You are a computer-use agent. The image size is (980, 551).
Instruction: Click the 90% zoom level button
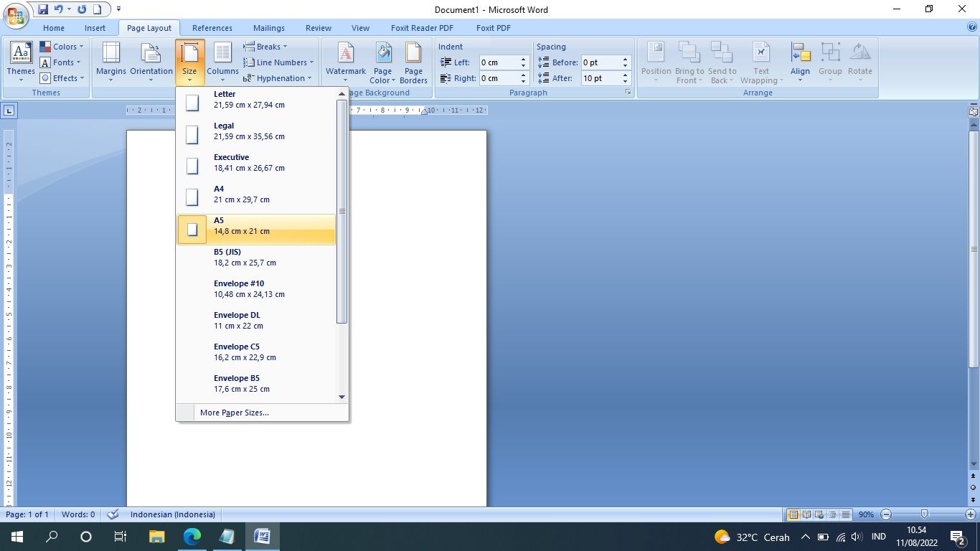866,514
